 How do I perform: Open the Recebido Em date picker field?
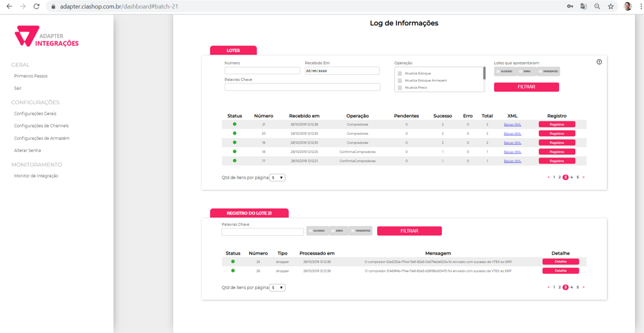[342, 71]
